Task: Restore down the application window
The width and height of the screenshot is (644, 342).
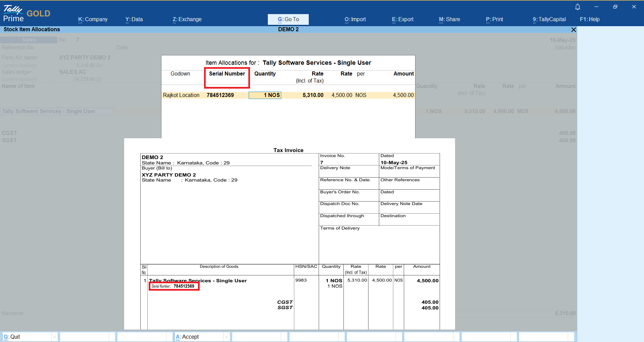Action: click(x=615, y=7)
